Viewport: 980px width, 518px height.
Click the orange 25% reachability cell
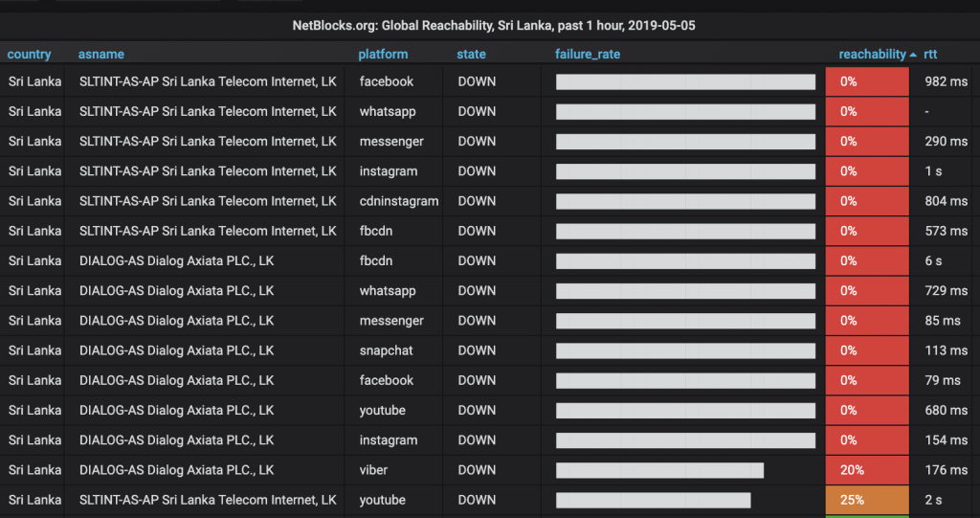(867, 500)
